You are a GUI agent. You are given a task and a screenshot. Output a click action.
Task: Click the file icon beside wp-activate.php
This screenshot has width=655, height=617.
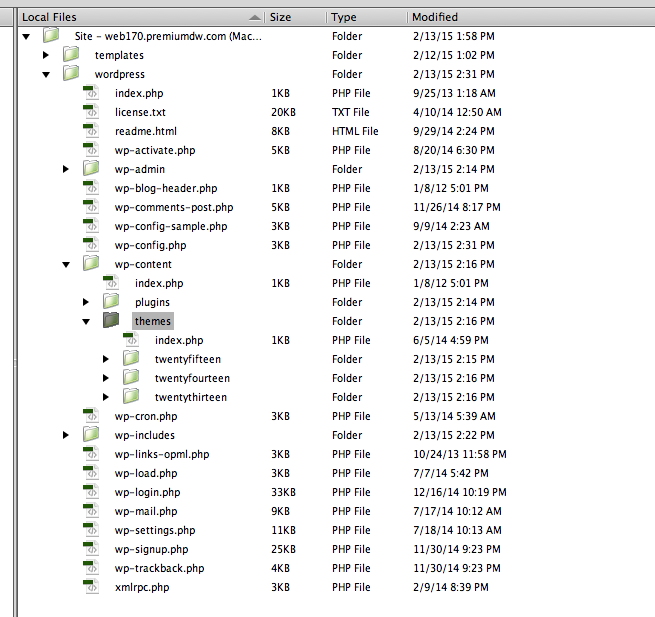[x=91, y=150]
